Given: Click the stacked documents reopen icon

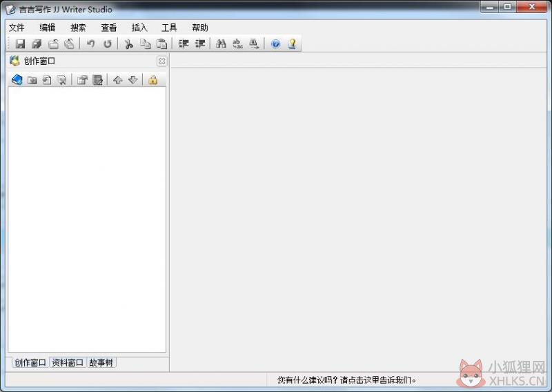Looking at the screenshot, I should [70, 43].
